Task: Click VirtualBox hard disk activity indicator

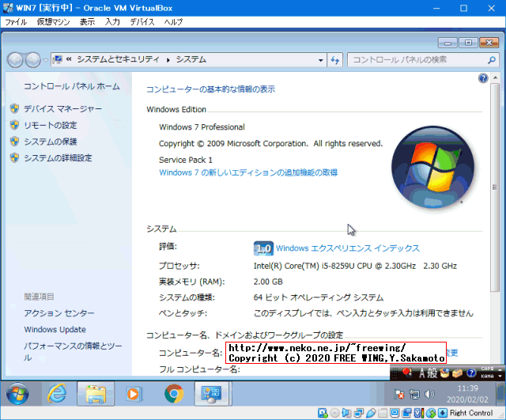Action: [323, 413]
